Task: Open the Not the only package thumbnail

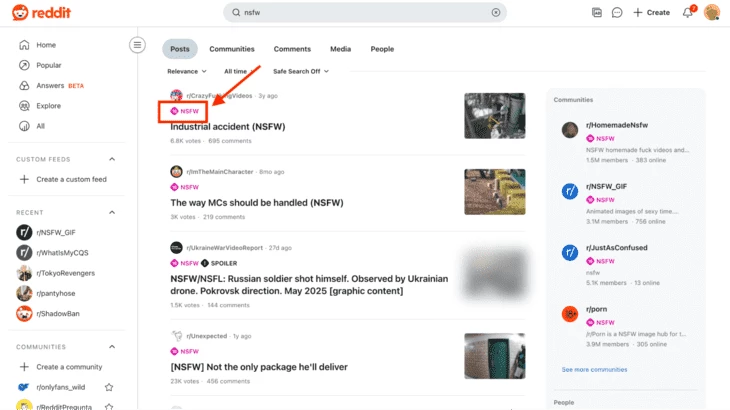Action: coord(494,356)
